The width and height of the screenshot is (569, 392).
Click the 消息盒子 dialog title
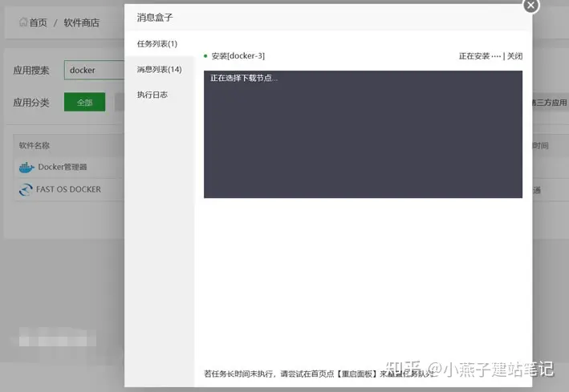155,18
